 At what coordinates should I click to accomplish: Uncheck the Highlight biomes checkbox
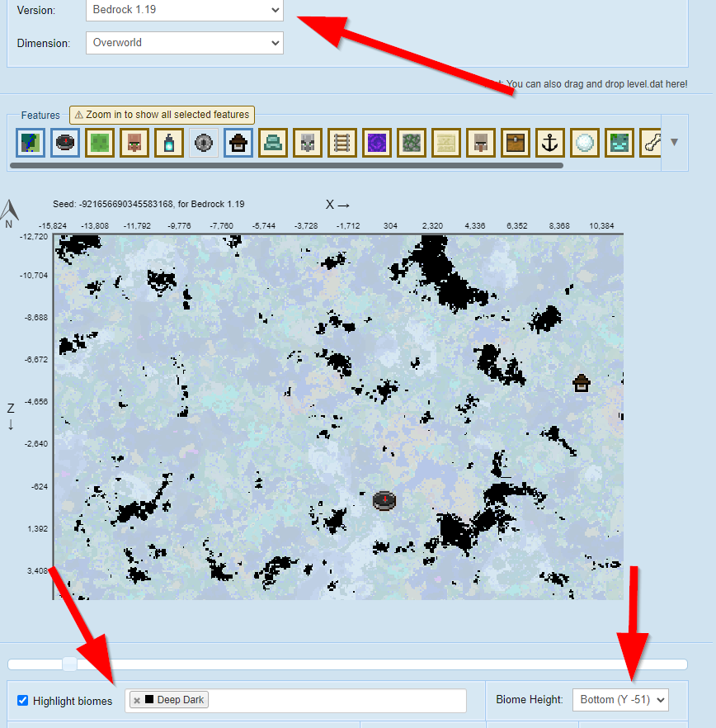tap(23, 700)
